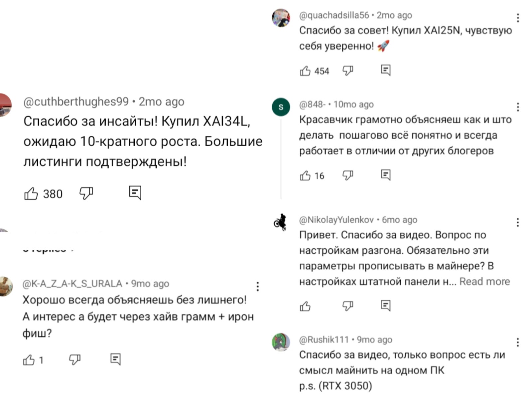Open the @Rushik111 profile picture
Image resolution: width=532 pixels, height=399 pixels.
click(281, 342)
